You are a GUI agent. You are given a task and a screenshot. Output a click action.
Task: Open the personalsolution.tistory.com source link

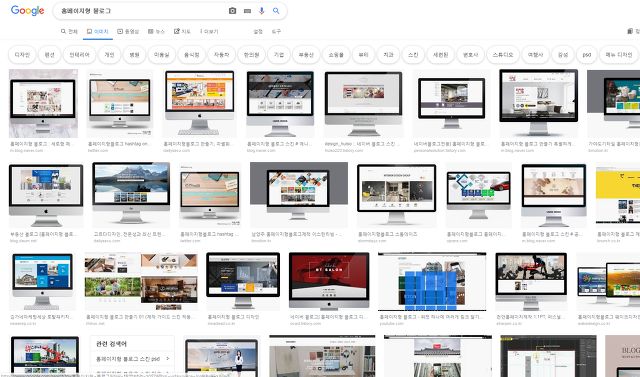click(440, 151)
